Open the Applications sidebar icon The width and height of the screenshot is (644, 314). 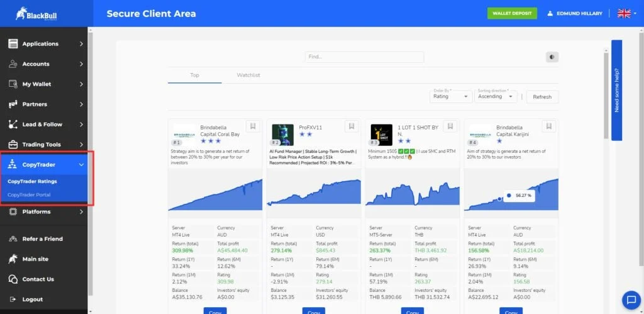tap(13, 43)
